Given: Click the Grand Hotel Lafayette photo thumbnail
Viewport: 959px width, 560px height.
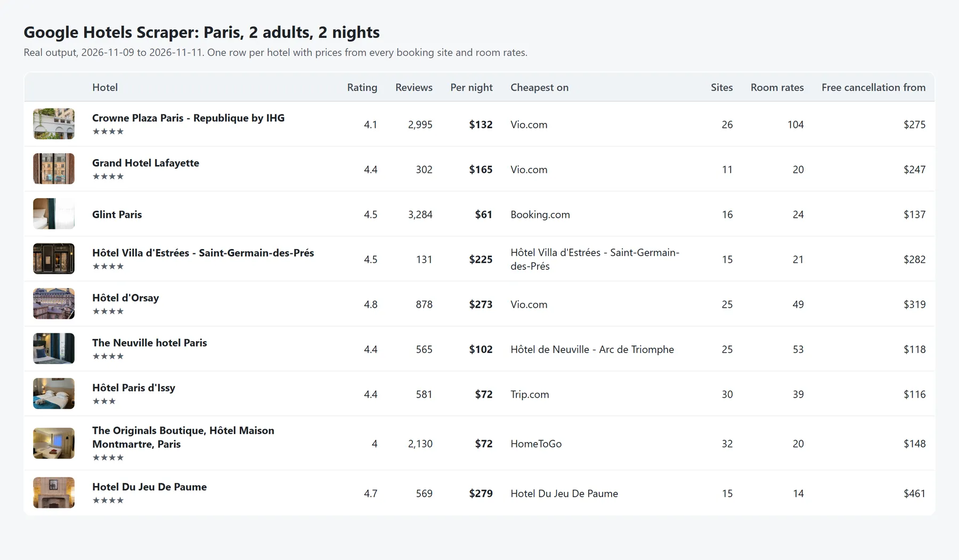Looking at the screenshot, I should [x=54, y=169].
